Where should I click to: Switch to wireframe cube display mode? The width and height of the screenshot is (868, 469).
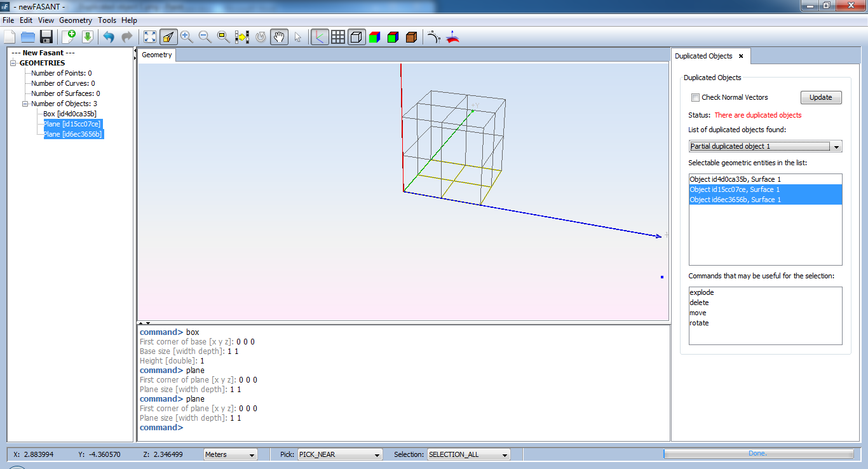pos(356,37)
